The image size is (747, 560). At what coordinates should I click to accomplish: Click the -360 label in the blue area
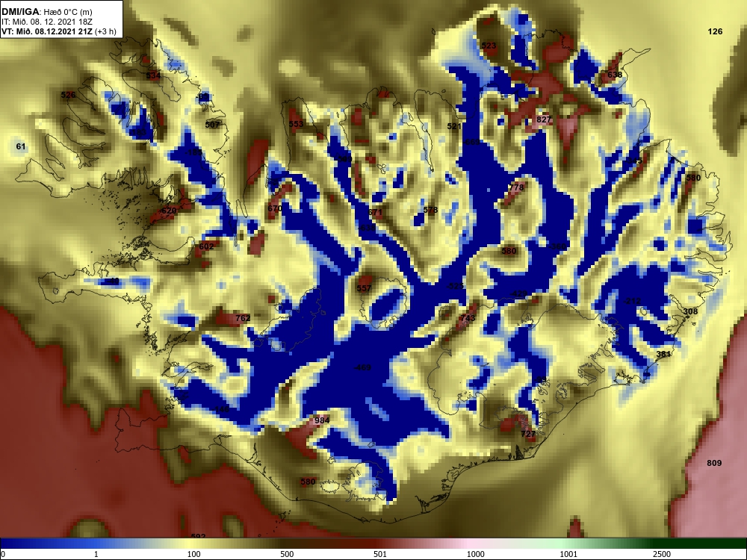(x=557, y=246)
